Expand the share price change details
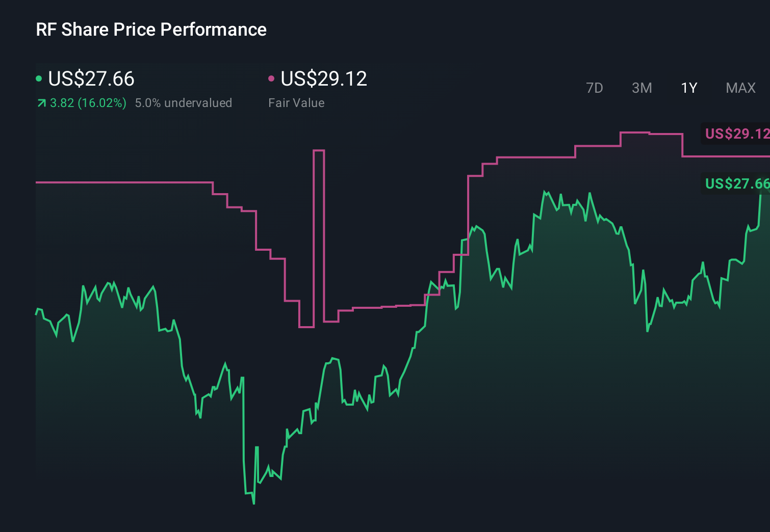Image resolution: width=770 pixels, height=532 pixels. pos(87,102)
